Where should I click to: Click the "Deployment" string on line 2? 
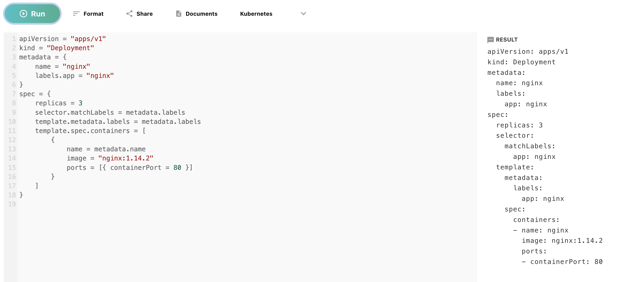click(x=70, y=48)
